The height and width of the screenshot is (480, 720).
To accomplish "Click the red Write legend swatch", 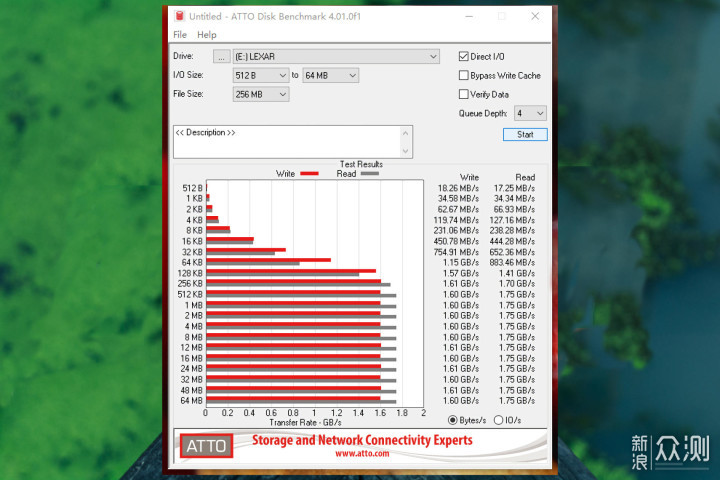I will [309, 174].
